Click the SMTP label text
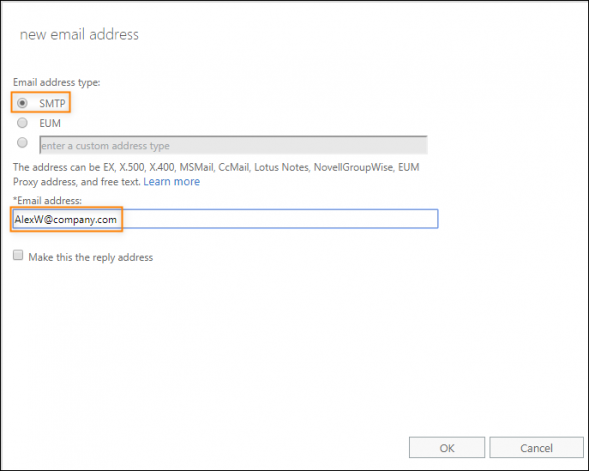The height and width of the screenshot is (471, 589). (x=52, y=103)
